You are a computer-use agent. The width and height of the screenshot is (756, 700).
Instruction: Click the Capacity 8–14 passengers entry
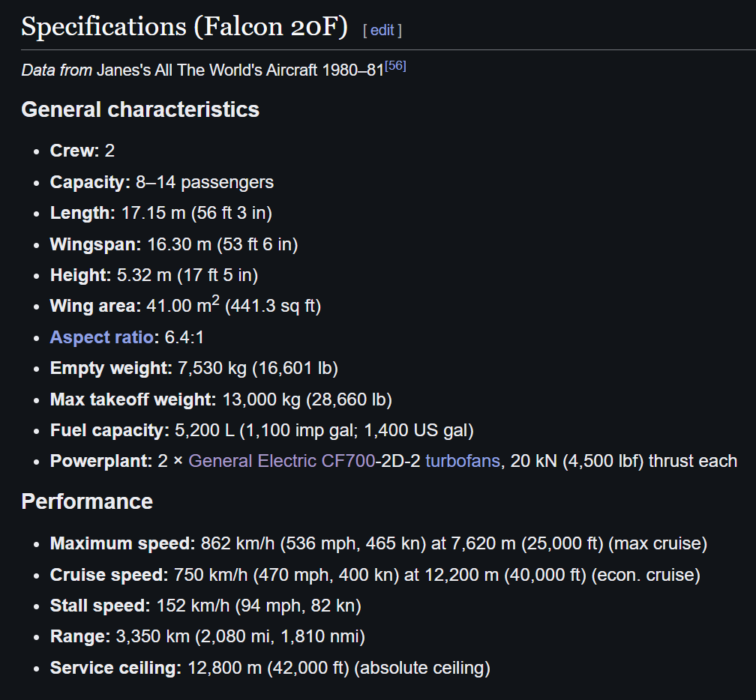tap(162, 182)
